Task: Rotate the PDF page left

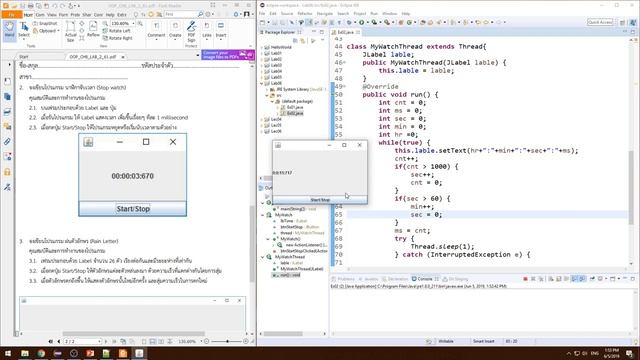Action: pyautogui.click(x=117, y=31)
